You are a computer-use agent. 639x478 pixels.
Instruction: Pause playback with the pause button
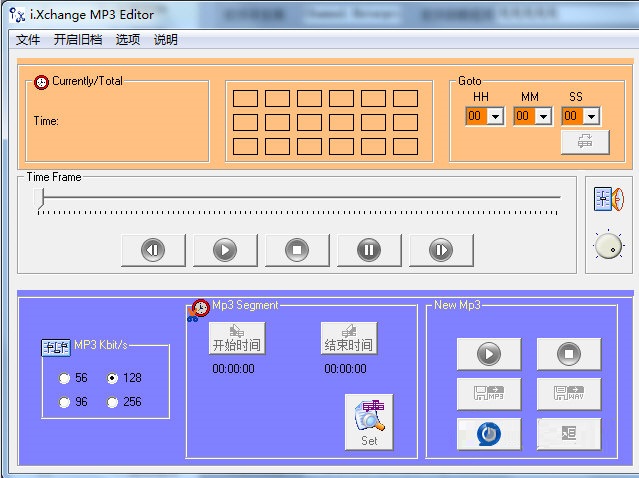369,250
